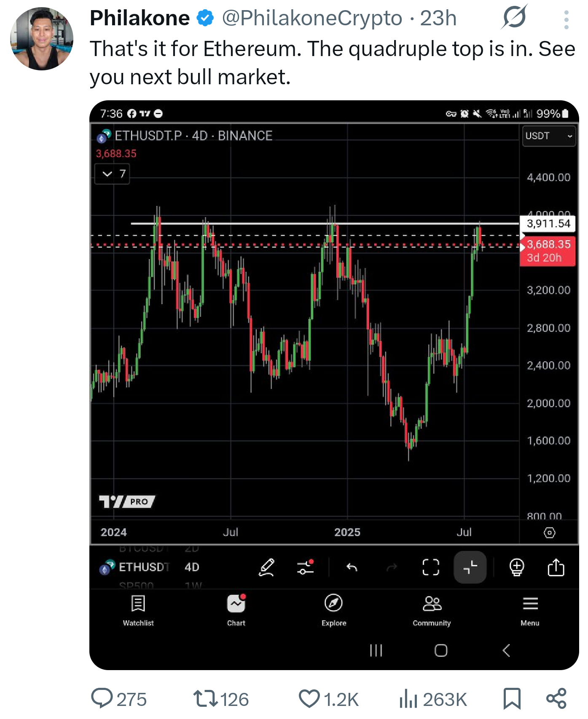Tap the chart share export icon
This screenshot has width=588, height=719.
coord(556,567)
